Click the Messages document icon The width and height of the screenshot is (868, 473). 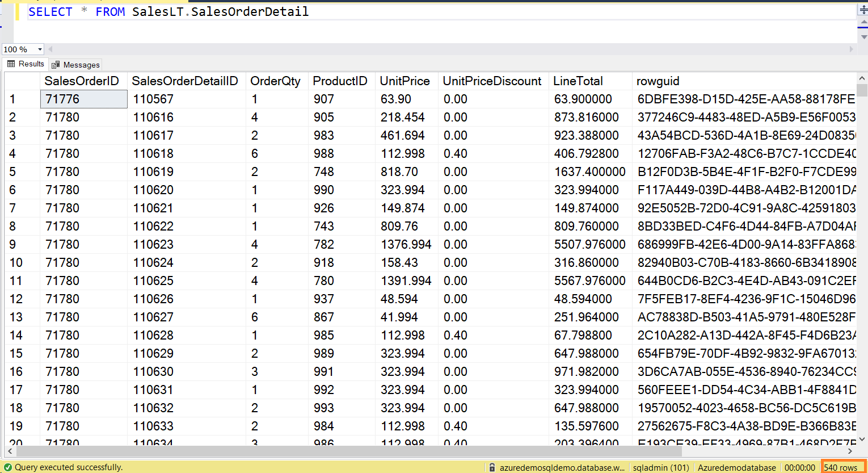(x=56, y=64)
